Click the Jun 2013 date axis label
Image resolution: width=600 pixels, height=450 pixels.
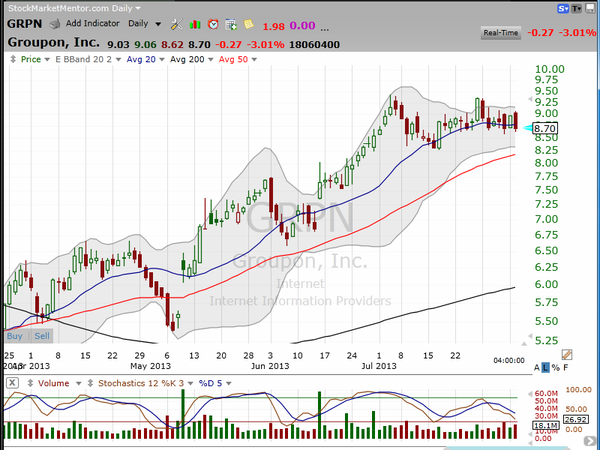click(270, 366)
